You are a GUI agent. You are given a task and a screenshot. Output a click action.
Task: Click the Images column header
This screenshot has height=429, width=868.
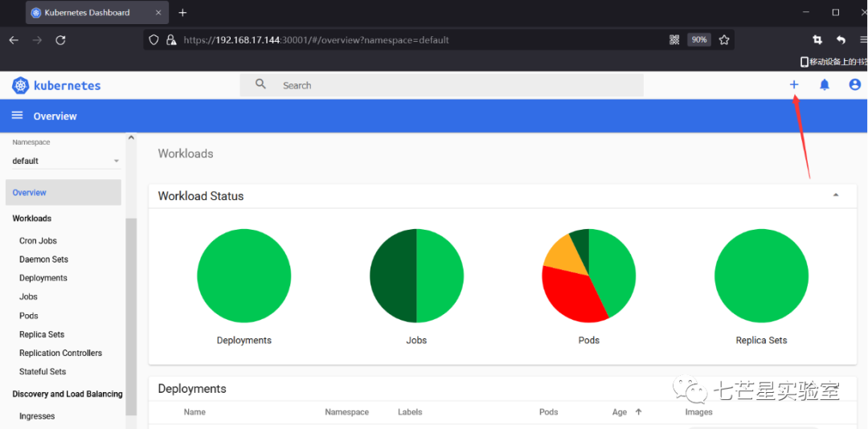[698, 412]
